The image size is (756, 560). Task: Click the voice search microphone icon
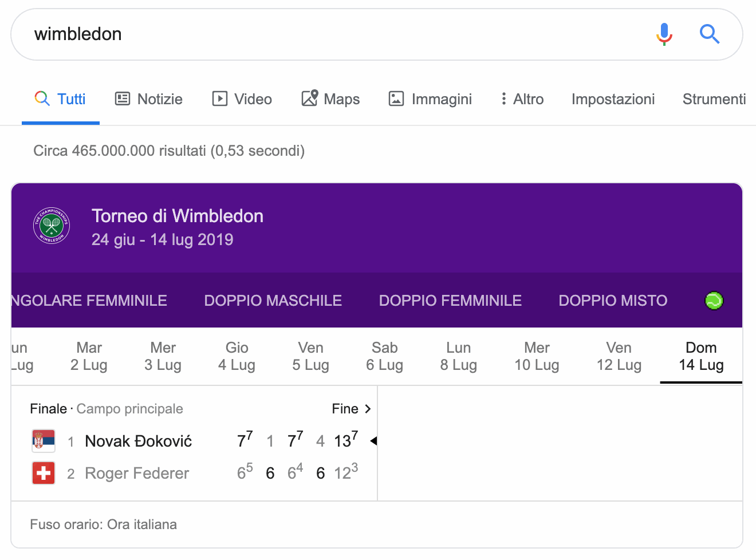(664, 34)
